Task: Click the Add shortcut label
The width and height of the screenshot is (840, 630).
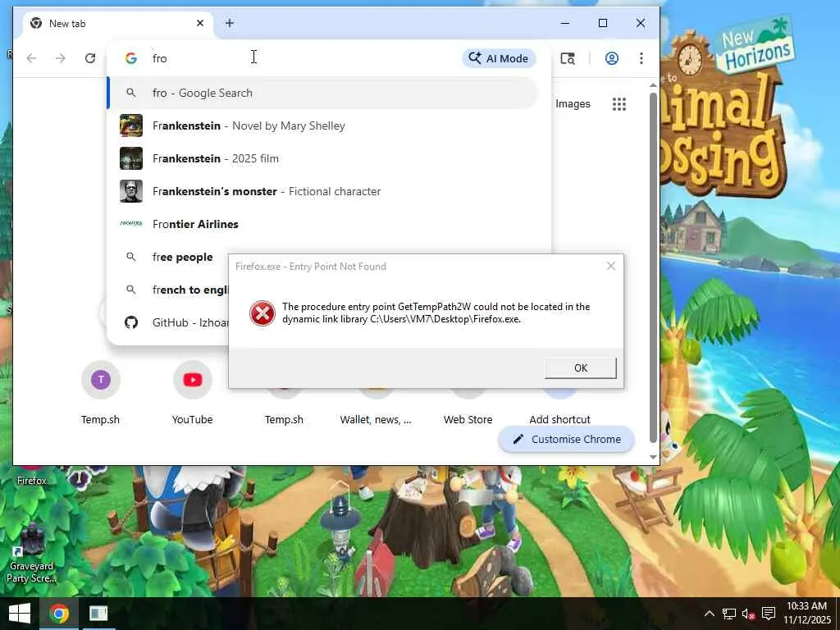Action: 559,419
